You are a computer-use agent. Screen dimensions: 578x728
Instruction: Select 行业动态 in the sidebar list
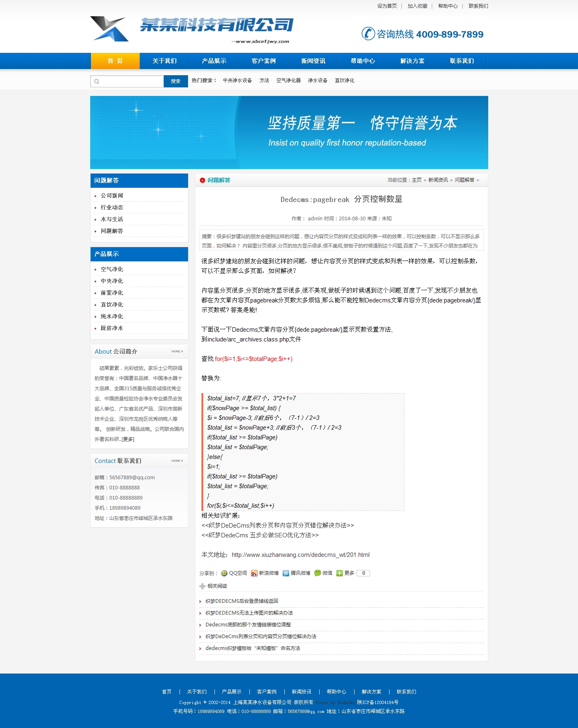click(112, 207)
